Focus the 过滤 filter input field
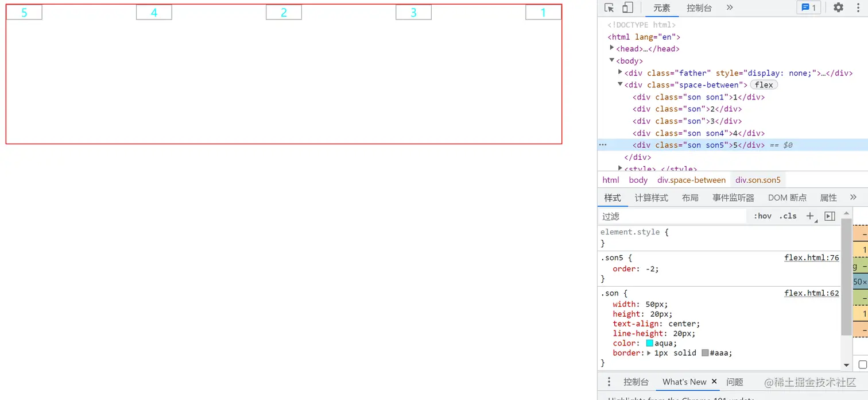 pos(672,216)
